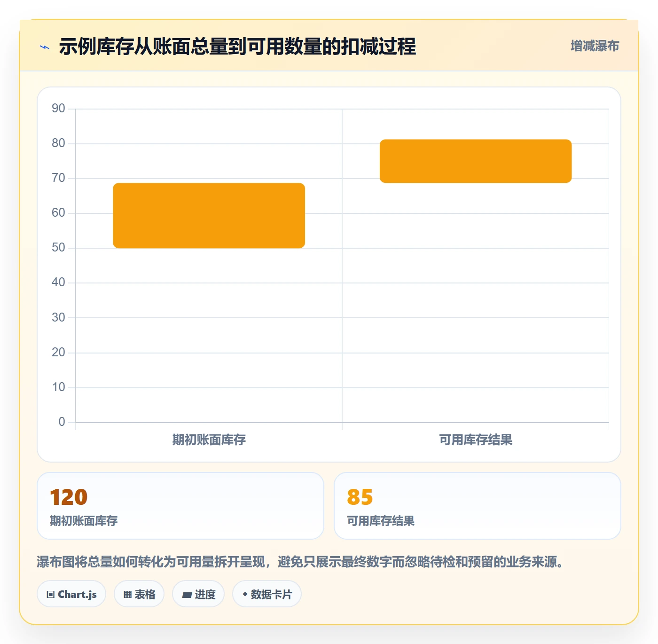Click the x-axis label 可用库存结果
Image resolution: width=658 pixels, height=644 pixels.
tap(476, 440)
